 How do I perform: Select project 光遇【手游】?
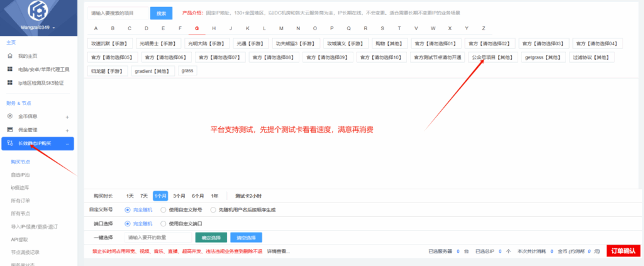(250, 43)
